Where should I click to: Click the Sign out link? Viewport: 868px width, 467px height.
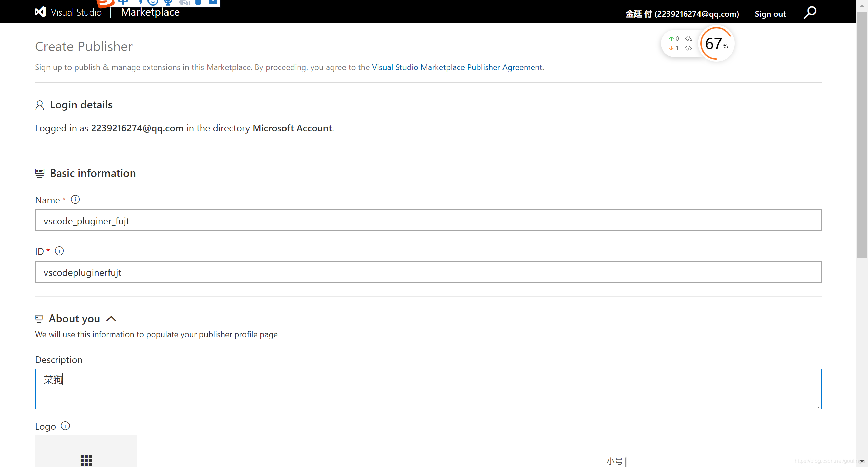[x=770, y=14]
